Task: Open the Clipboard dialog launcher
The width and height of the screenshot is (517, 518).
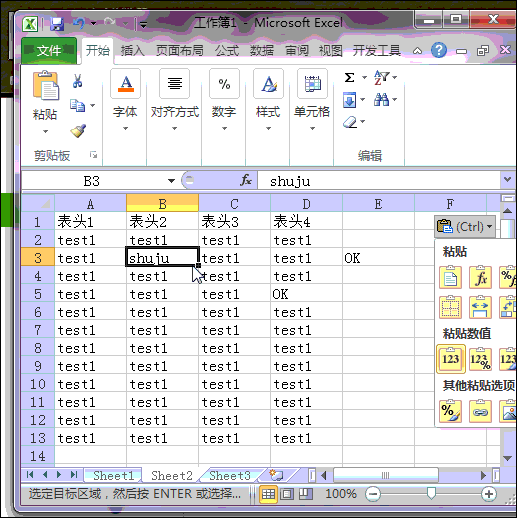Action: (x=93, y=155)
